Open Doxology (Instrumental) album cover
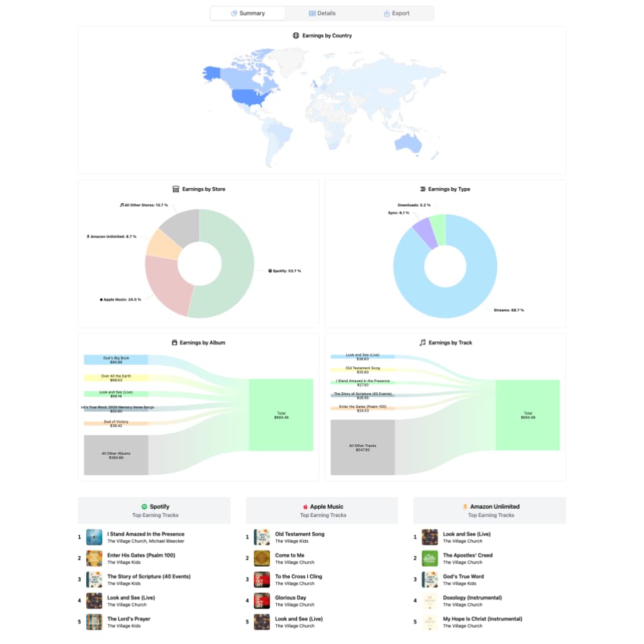 click(430, 601)
